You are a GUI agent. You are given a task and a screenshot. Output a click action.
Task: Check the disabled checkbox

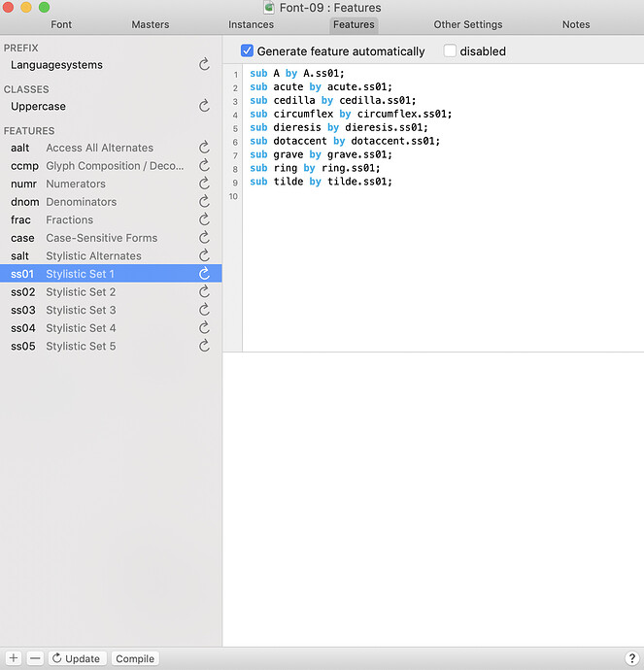pos(450,50)
